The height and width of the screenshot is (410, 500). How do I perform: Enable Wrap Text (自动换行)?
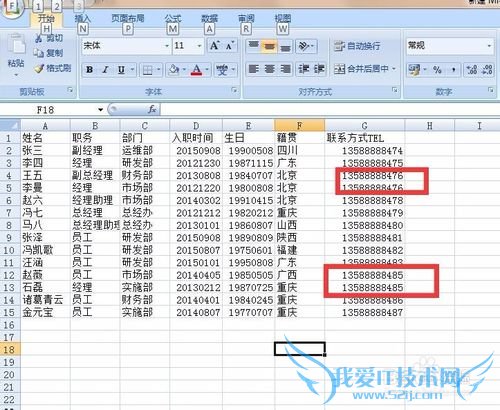click(x=357, y=46)
